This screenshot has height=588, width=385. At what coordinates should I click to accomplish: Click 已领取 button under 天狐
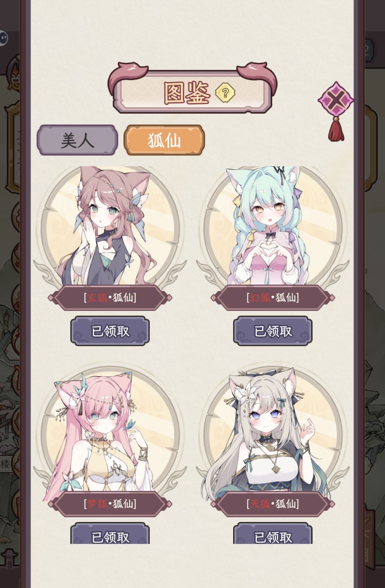(x=273, y=533)
